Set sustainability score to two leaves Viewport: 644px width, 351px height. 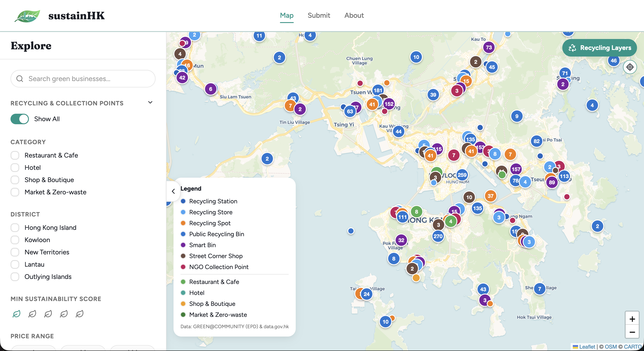[x=32, y=314]
